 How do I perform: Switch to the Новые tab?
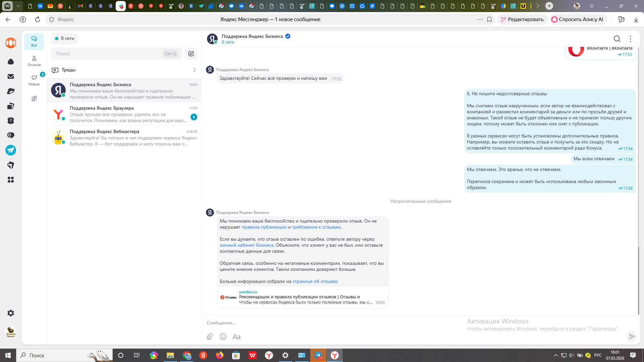34,80
